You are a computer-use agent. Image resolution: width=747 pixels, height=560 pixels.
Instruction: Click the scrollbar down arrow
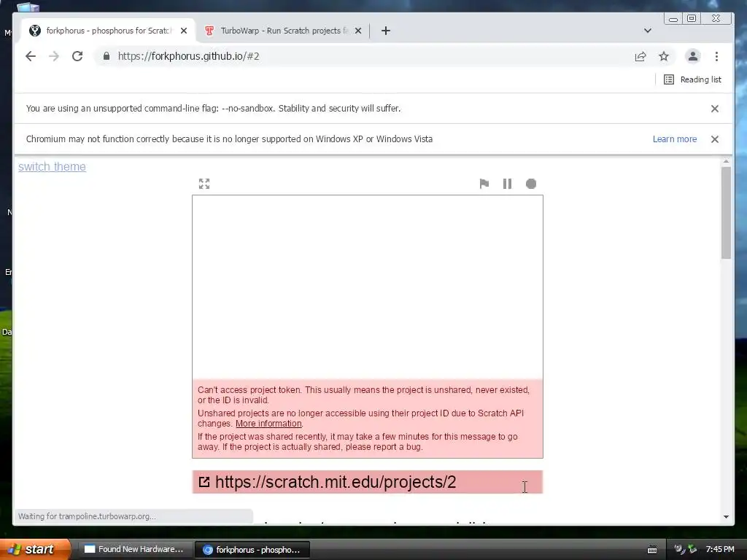click(x=726, y=517)
